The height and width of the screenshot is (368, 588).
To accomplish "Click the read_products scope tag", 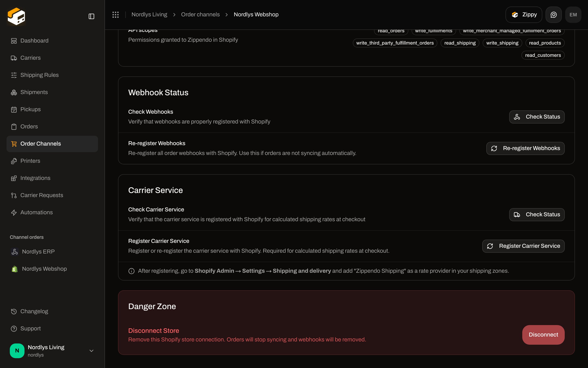I will (545, 43).
